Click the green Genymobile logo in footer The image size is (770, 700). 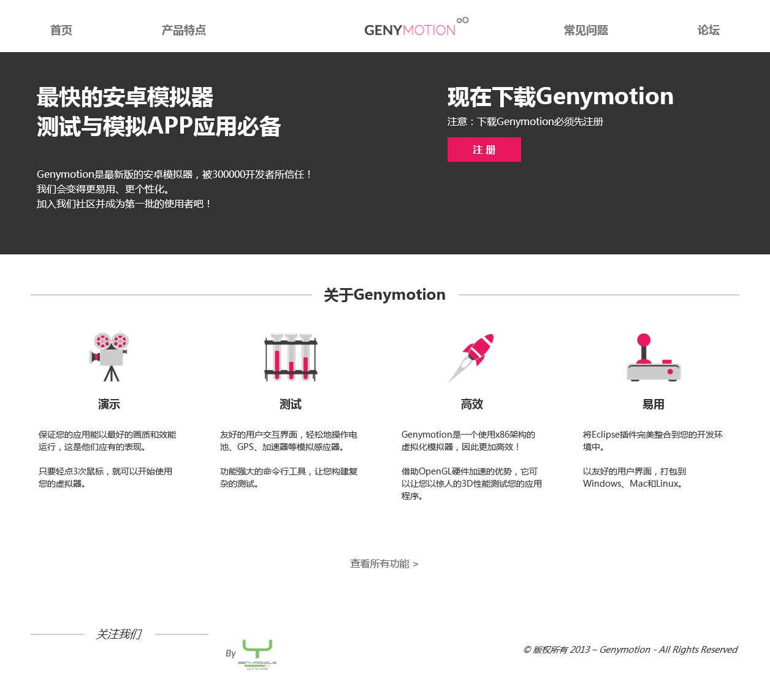(257, 654)
